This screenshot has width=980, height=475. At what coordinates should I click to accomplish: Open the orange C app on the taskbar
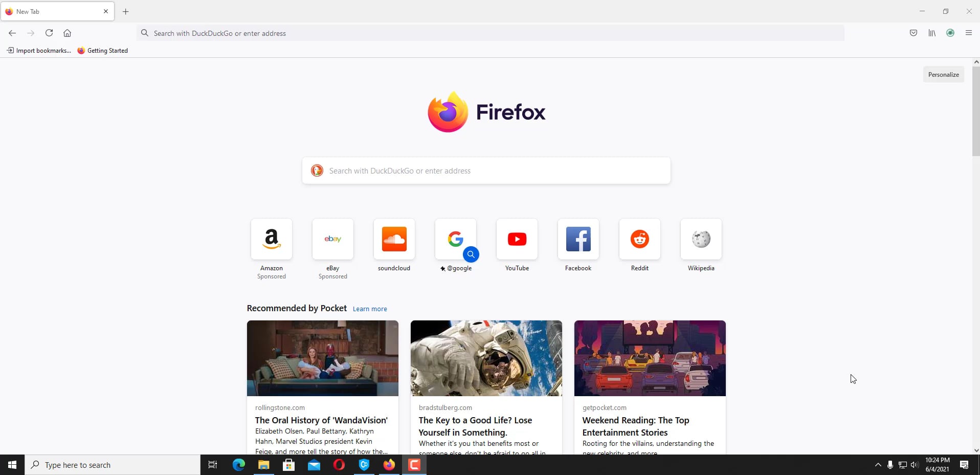coord(414,465)
